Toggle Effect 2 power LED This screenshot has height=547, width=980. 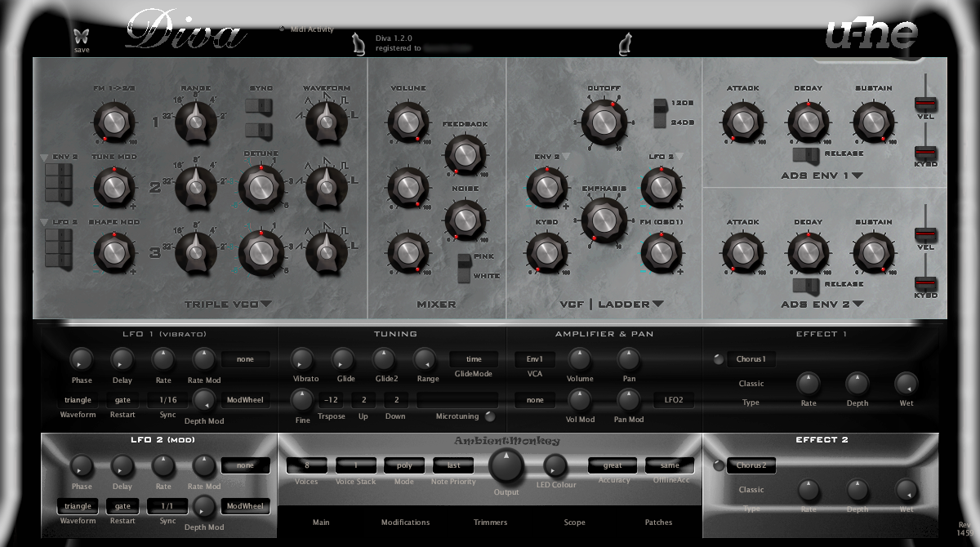[719, 466]
